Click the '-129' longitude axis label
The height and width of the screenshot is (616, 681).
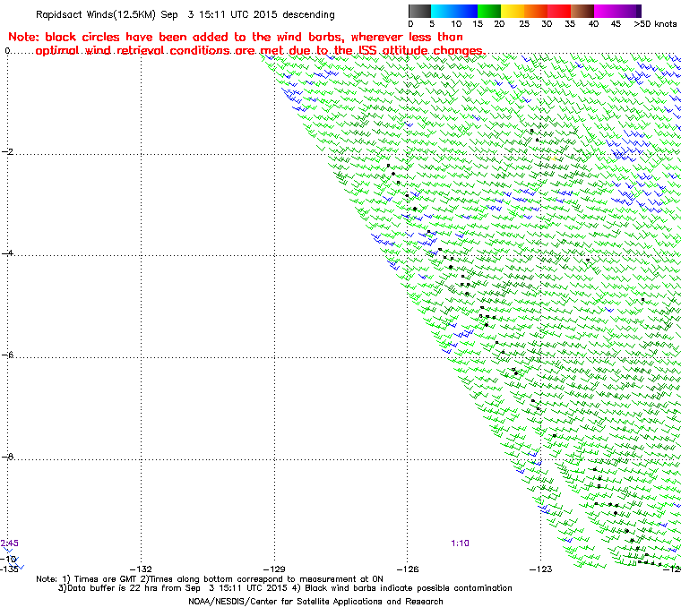pos(274,569)
